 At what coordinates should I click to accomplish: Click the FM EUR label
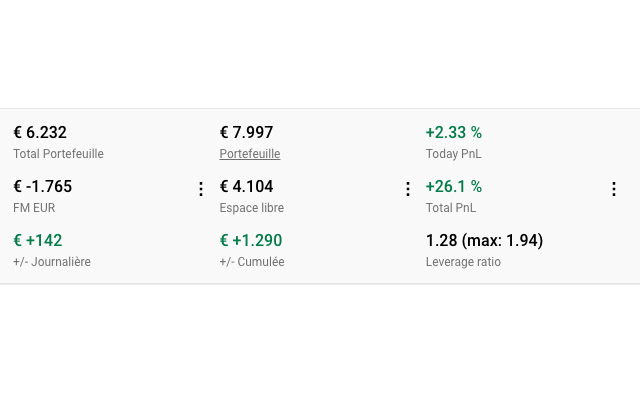[34, 208]
